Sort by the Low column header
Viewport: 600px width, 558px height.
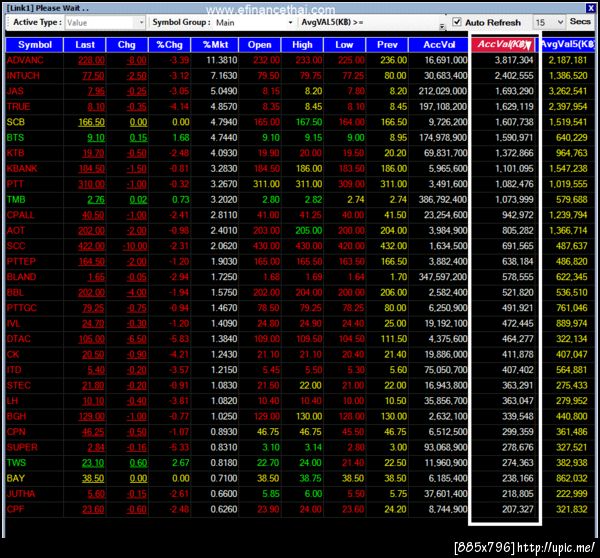click(344, 45)
